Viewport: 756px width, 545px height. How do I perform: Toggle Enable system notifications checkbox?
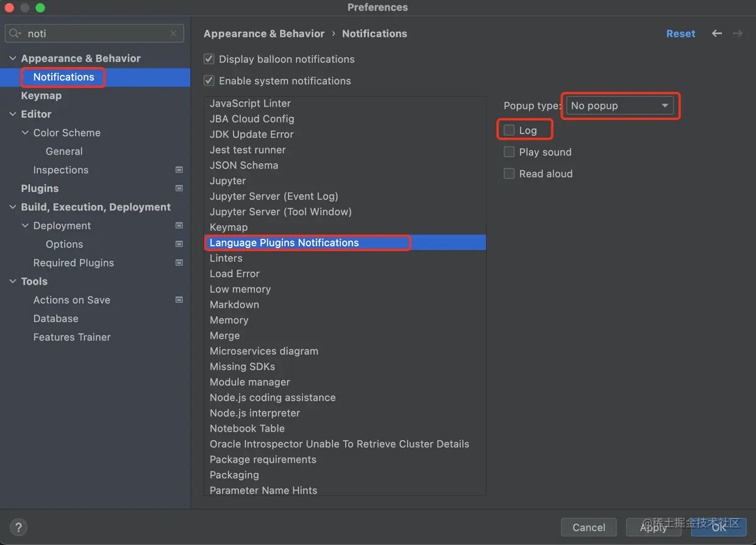coord(209,80)
